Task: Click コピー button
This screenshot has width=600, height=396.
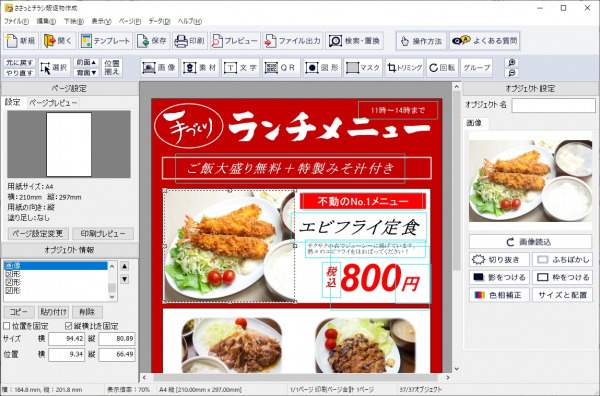Action: coord(19,312)
